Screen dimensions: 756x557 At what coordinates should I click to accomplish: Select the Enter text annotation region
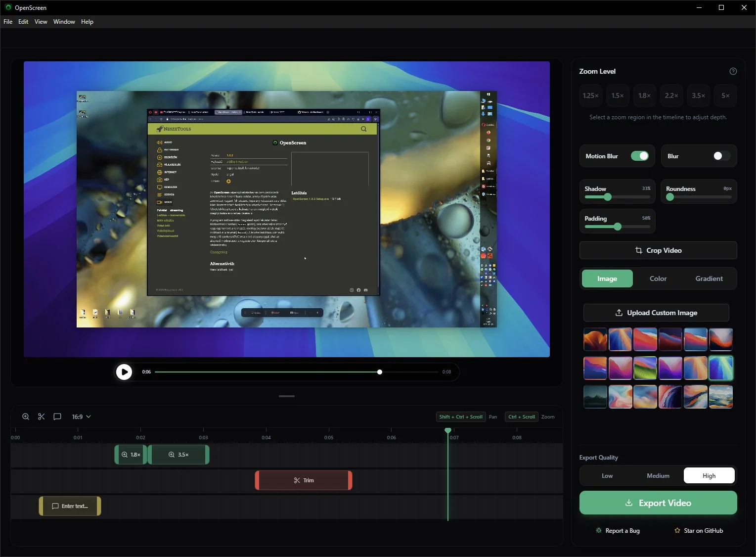(70, 506)
